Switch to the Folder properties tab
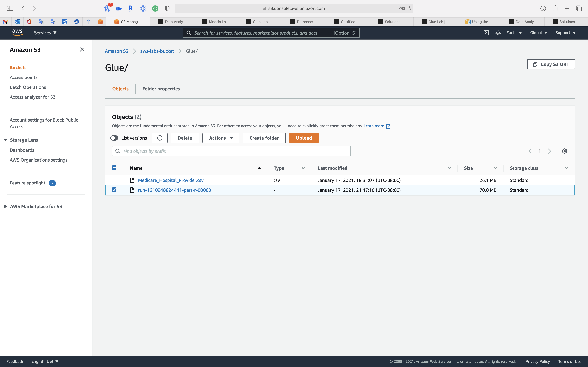The height and width of the screenshot is (367, 588). pos(161,89)
